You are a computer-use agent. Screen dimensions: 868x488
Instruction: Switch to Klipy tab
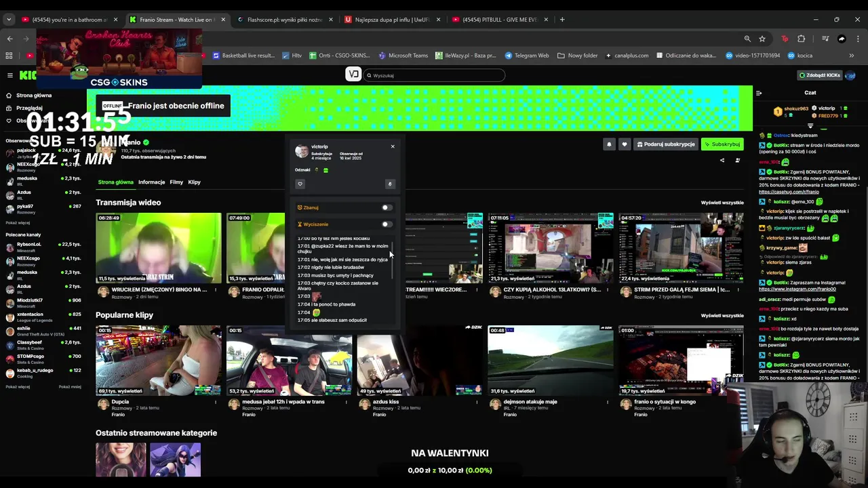click(194, 182)
